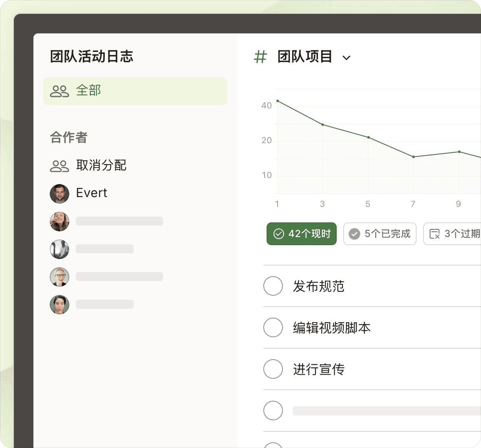Screen dimensions: 481x448
Task: Show the 5个已完成 completed tasks
Action: pyautogui.click(x=380, y=234)
